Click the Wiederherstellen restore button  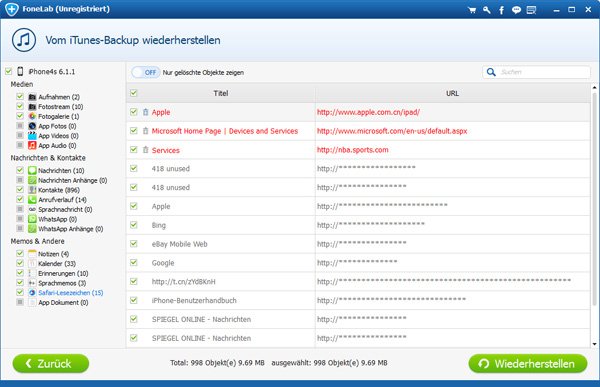click(528, 364)
